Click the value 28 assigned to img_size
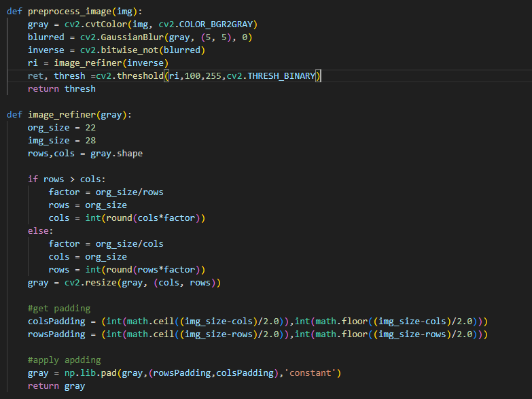Screen dimensions: 532x399 tap(90, 141)
